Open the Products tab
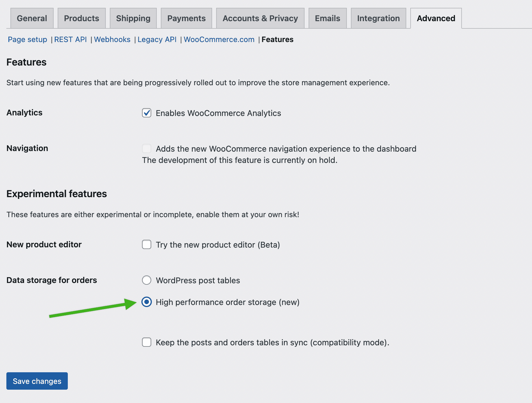The width and height of the screenshot is (532, 403). (81, 18)
